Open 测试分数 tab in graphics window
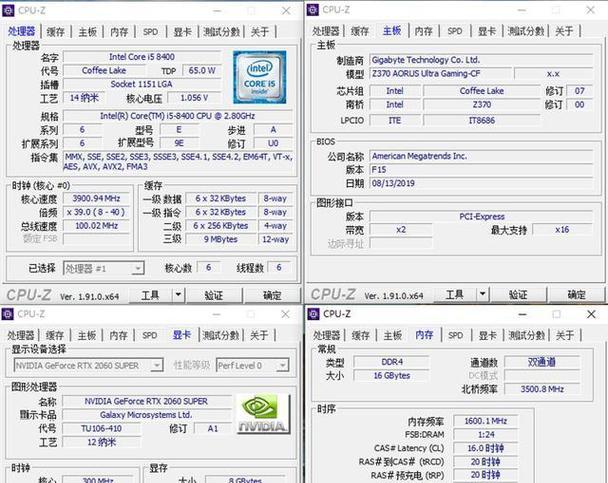The image size is (608, 483). 221,335
